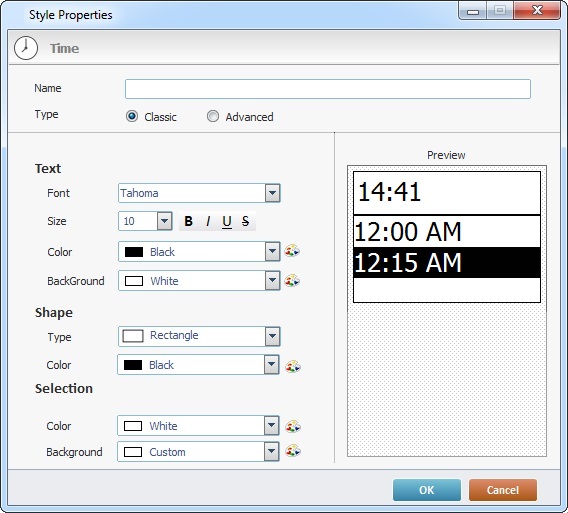The width and height of the screenshot is (568, 513).
Task: Open palette icon next to Text BackGround
Action: (292, 280)
